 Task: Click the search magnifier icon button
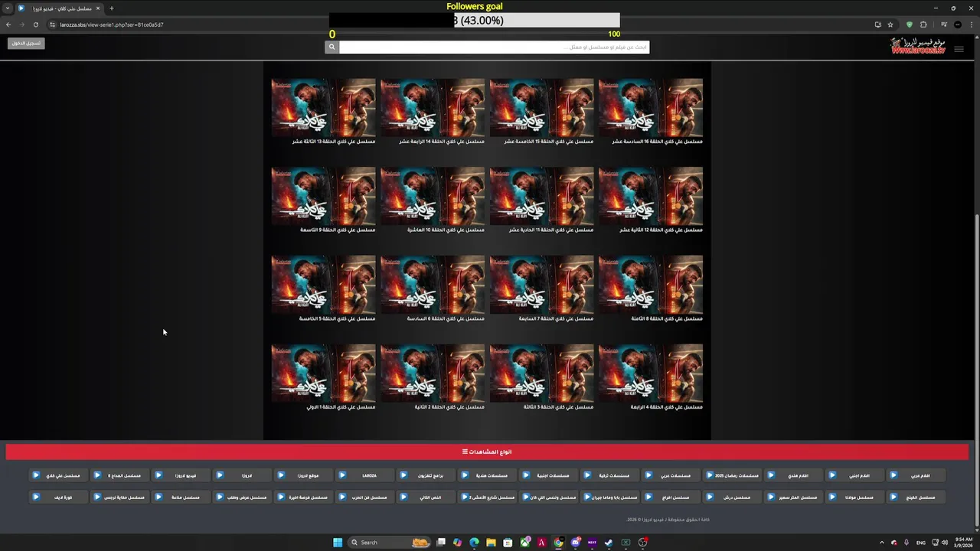(332, 47)
